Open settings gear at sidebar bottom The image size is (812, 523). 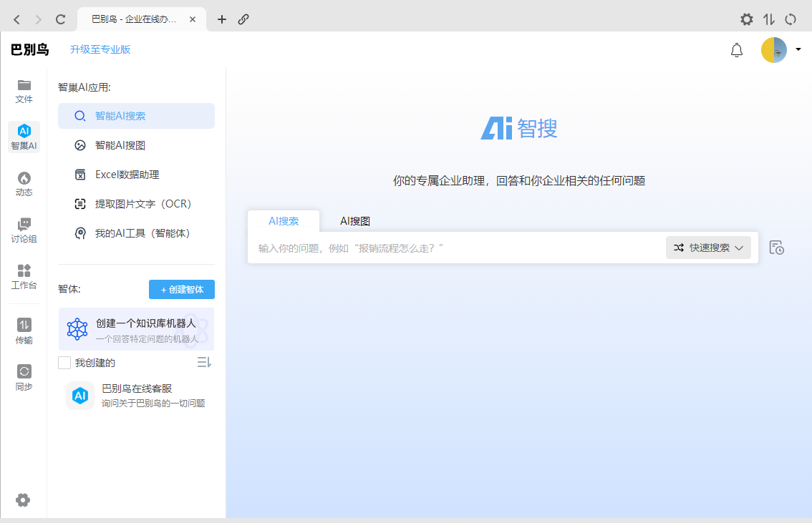(23, 499)
